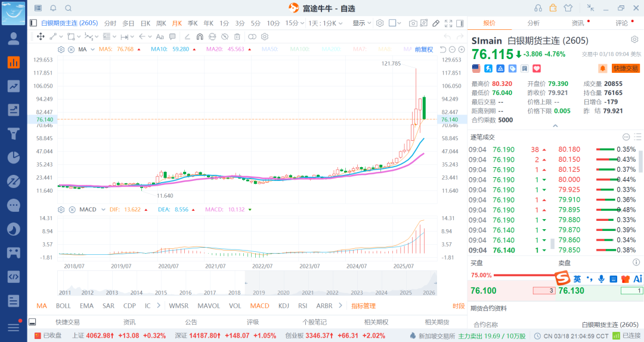Toggle the list view icon in 逐笔成交

637,137
